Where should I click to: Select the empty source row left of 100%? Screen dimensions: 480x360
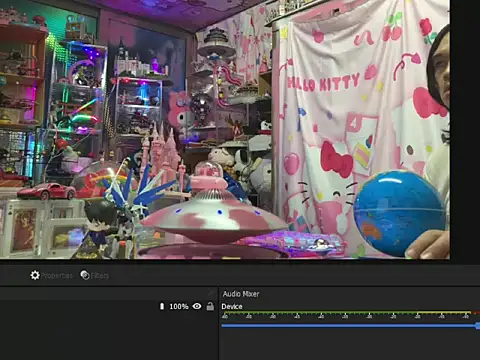click(79, 306)
